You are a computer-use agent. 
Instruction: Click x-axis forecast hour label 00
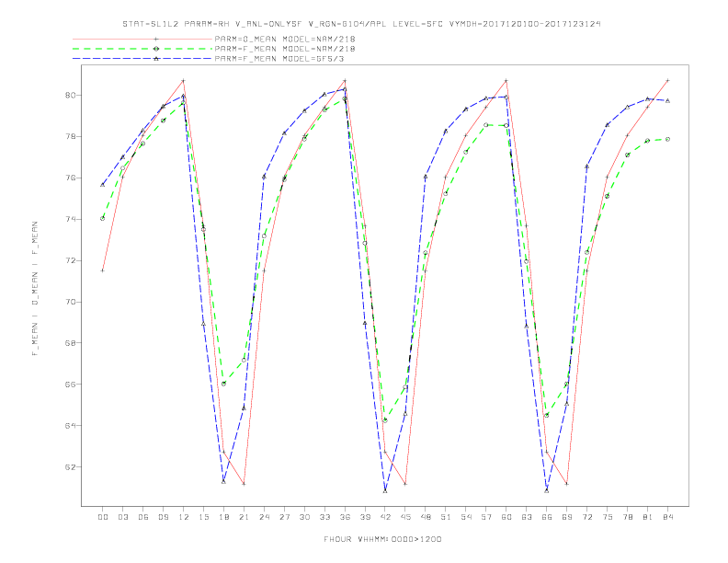click(x=103, y=517)
